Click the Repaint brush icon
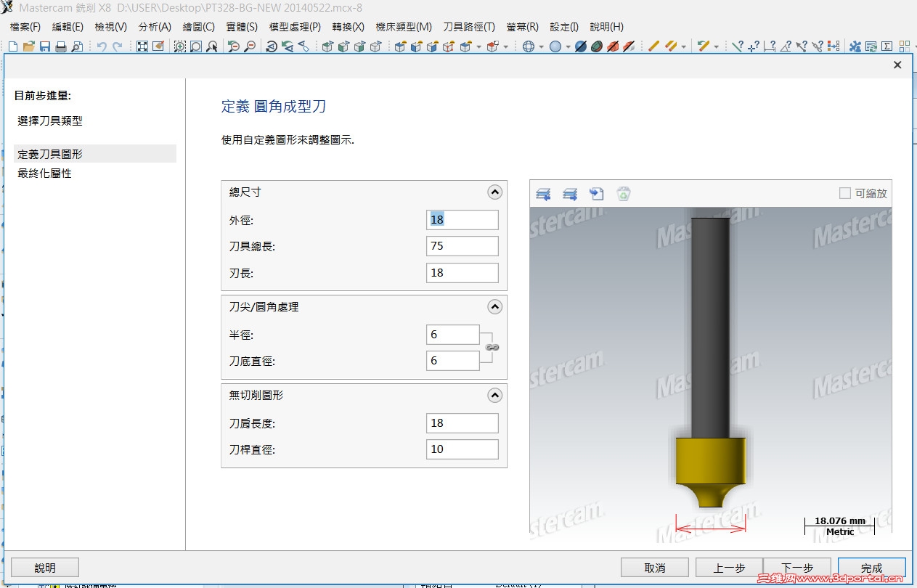The image size is (917, 588). click(158, 46)
